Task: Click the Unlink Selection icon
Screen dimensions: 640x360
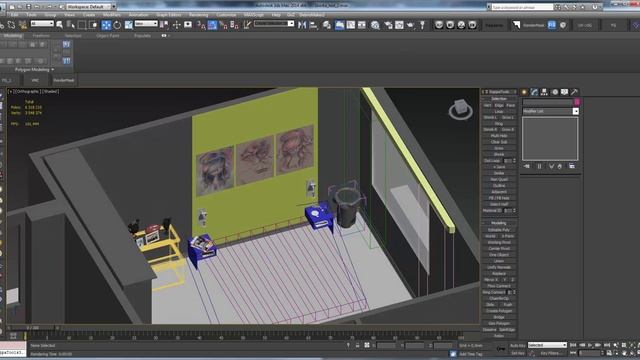Action: [11, 25]
